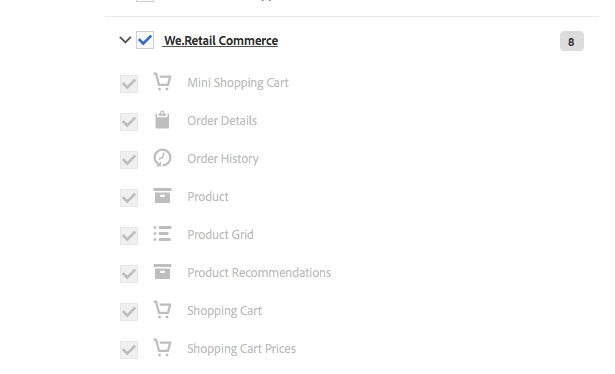Viewport: 615px width, 374px height.
Task: Select the Product Recommendations component label
Action: click(259, 272)
